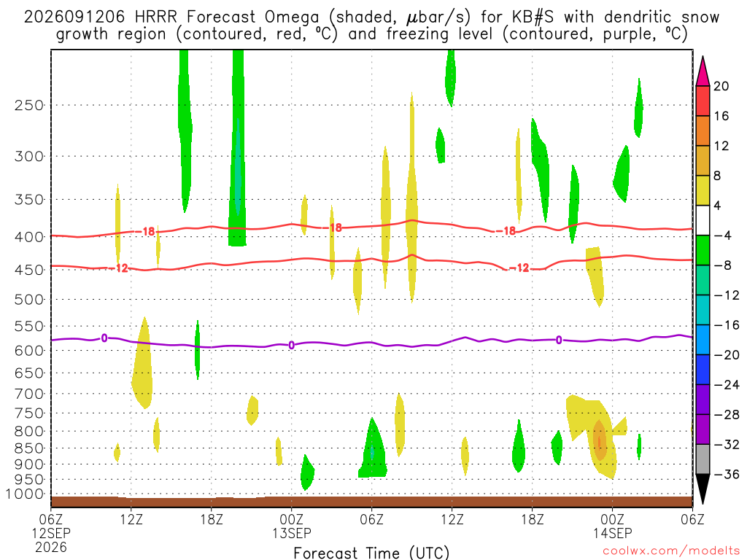Click the orange omega maximum near 850 before 00Z 14SEP

pyautogui.click(x=600, y=440)
